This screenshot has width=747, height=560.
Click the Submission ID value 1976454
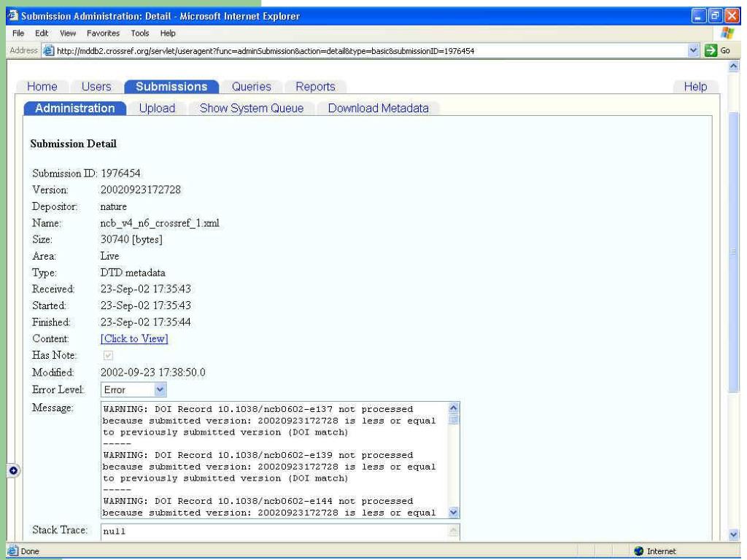pyautogui.click(x=120, y=174)
